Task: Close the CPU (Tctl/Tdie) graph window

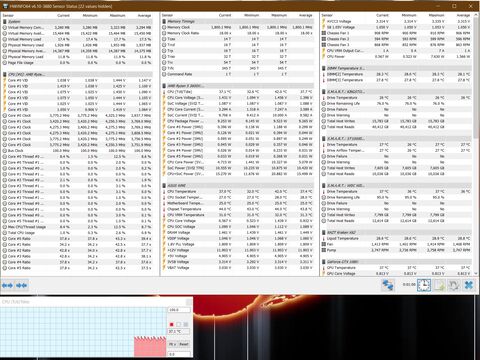Action: point(189,302)
